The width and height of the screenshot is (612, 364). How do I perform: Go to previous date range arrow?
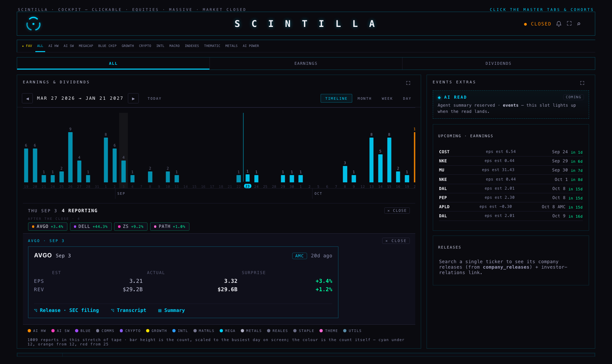pyautogui.click(x=27, y=98)
